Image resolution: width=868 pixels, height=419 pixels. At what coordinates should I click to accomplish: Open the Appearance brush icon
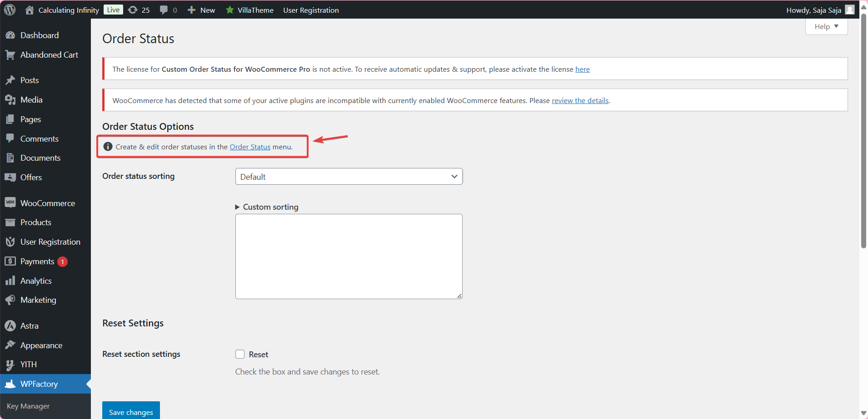point(11,345)
